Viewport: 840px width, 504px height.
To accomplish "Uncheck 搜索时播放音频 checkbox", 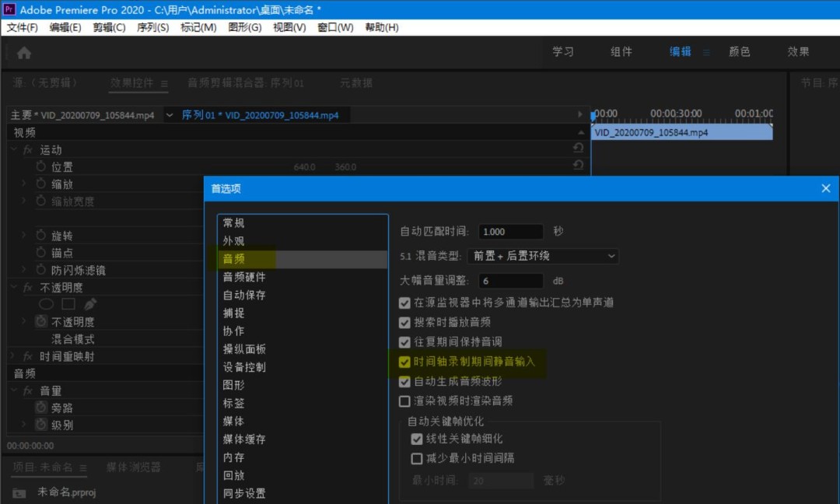I will coord(405,322).
